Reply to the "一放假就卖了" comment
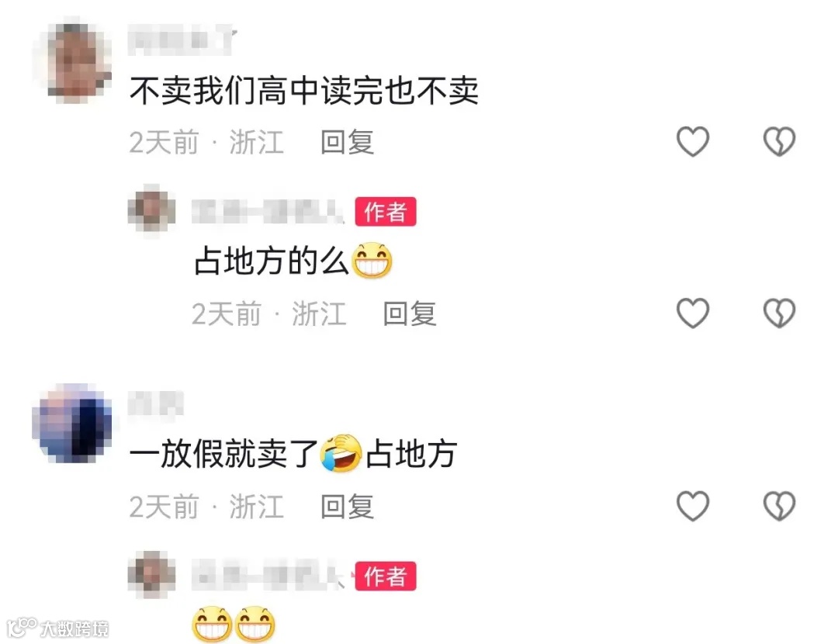Screen dimensions: 838x644 (x=347, y=506)
